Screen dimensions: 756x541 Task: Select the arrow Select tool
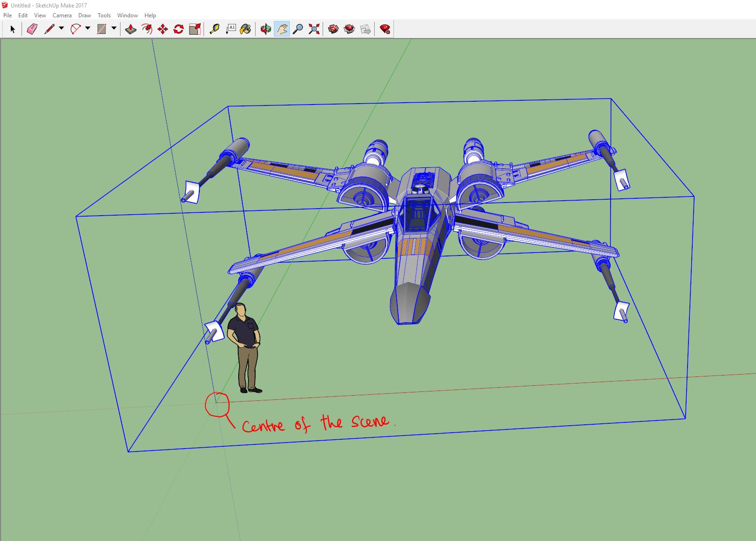pyautogui.click(x=13, y=29)
